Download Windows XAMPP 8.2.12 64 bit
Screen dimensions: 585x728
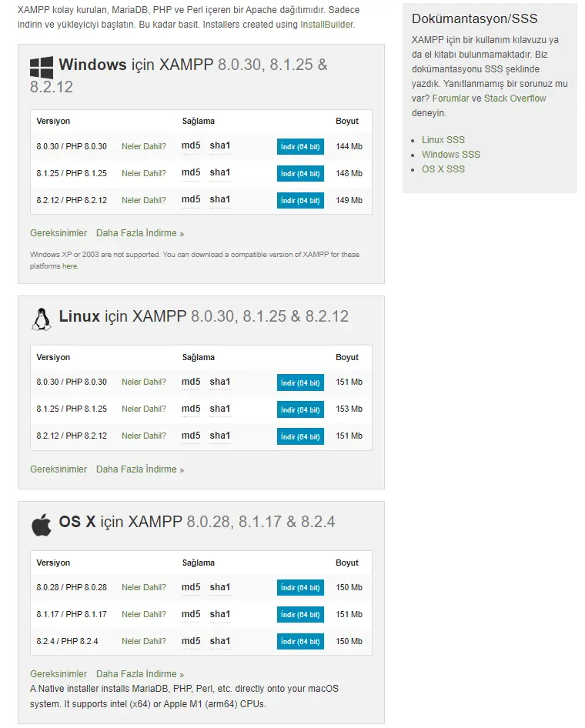click(x=300, y=201)
